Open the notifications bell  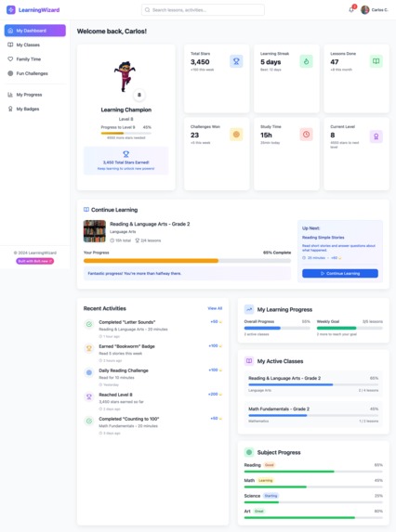(351, 10)
